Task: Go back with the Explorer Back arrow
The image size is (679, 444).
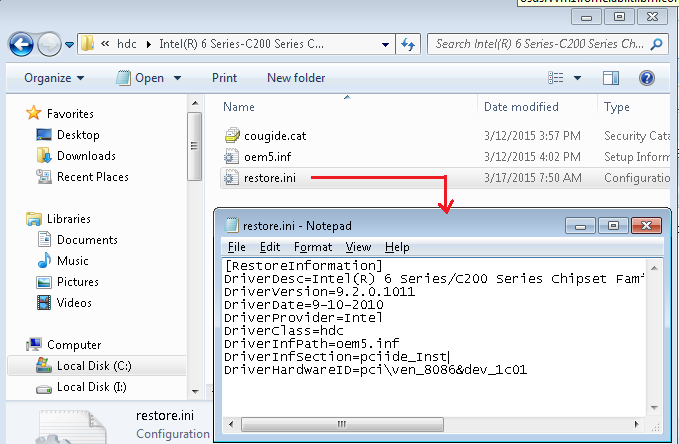Action: click(x=21, y=44)
